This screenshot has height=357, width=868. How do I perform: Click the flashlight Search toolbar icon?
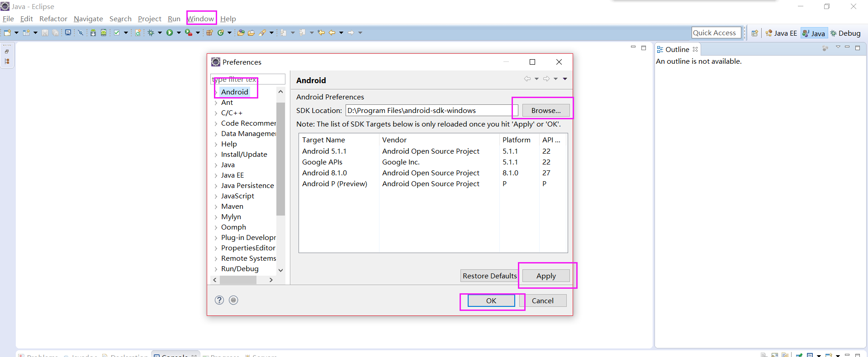point(262,33)
